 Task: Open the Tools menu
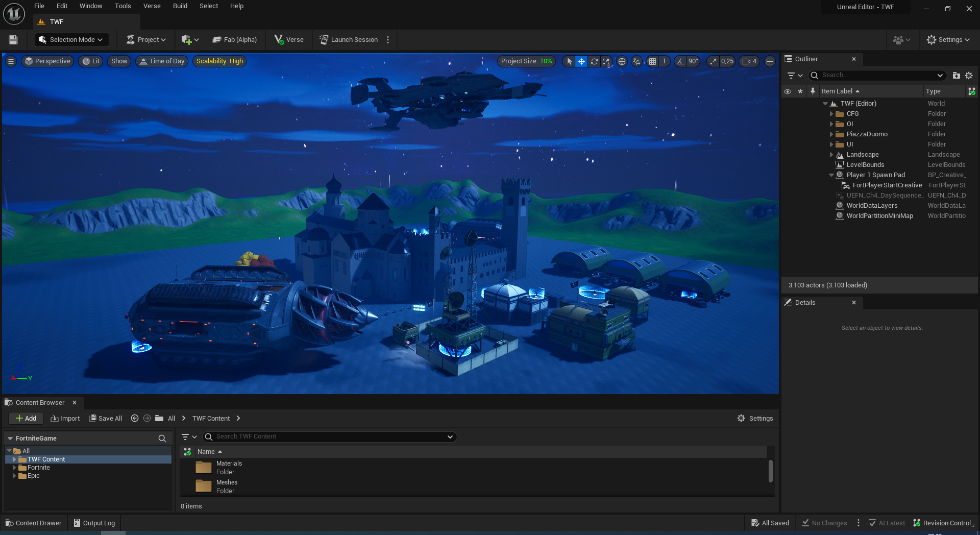[122, 6]
